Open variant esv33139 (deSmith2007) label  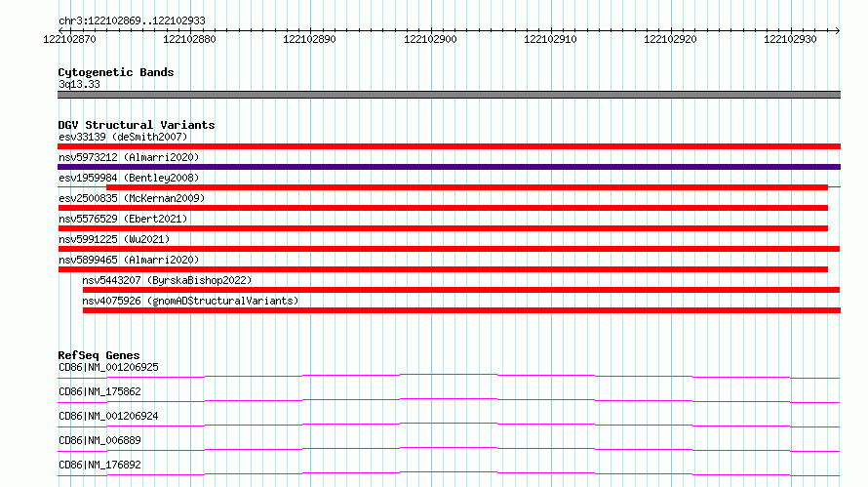click(x=123, y=137)
